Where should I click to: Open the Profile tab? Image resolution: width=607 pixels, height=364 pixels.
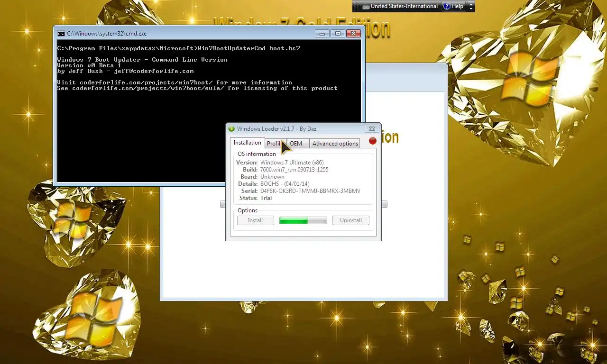click(276, 144)
